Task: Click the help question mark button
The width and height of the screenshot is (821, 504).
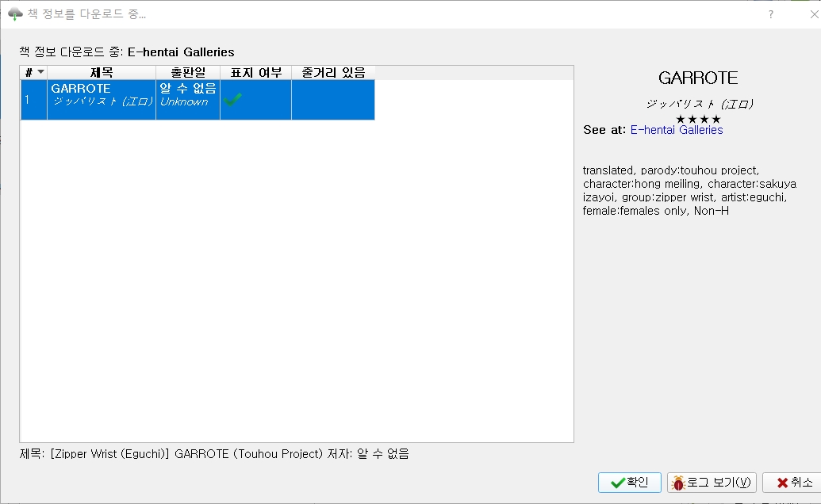Action: [771, 14]
